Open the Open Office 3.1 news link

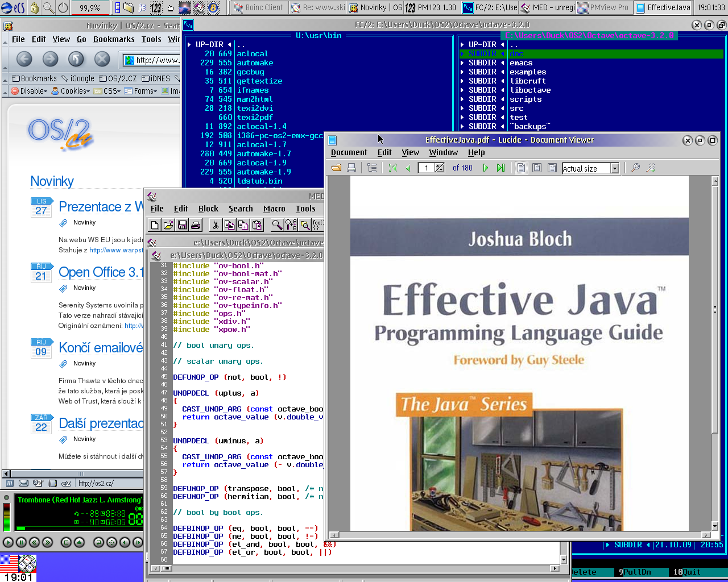(x=101, y=272)
